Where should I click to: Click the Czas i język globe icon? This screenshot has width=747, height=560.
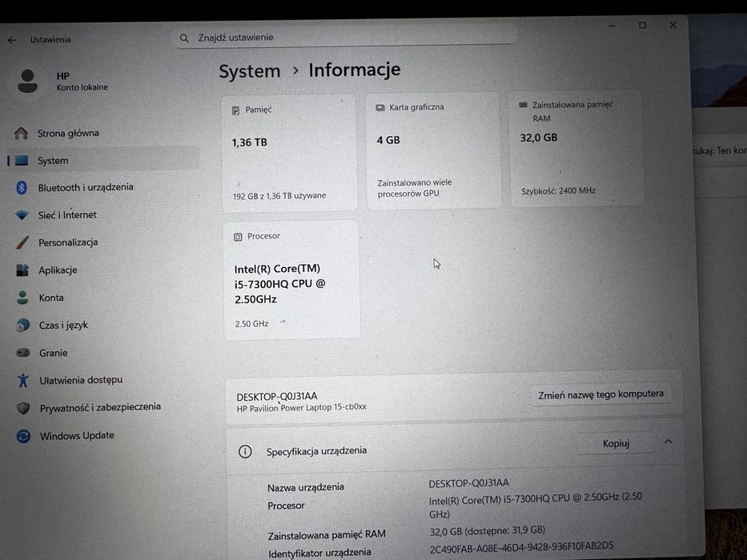(22, 326)
